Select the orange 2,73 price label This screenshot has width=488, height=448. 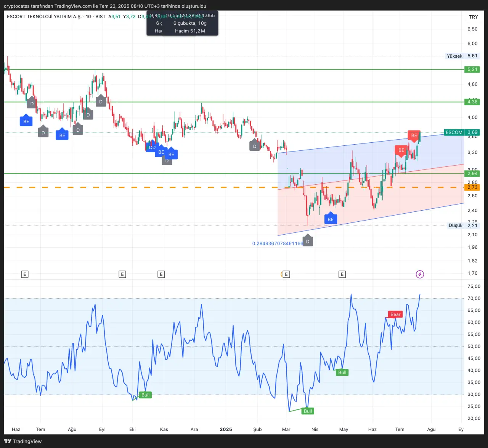[472, 187]
